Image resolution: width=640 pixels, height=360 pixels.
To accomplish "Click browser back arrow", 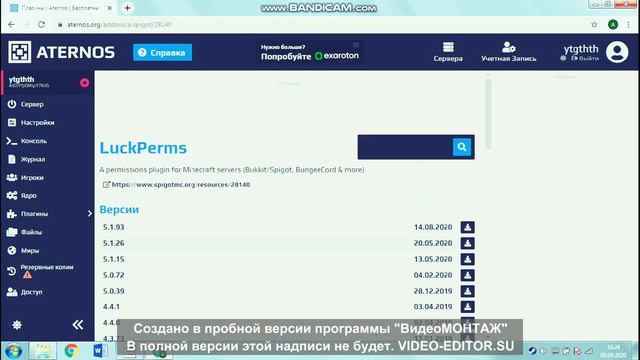I will coord(11,24).
